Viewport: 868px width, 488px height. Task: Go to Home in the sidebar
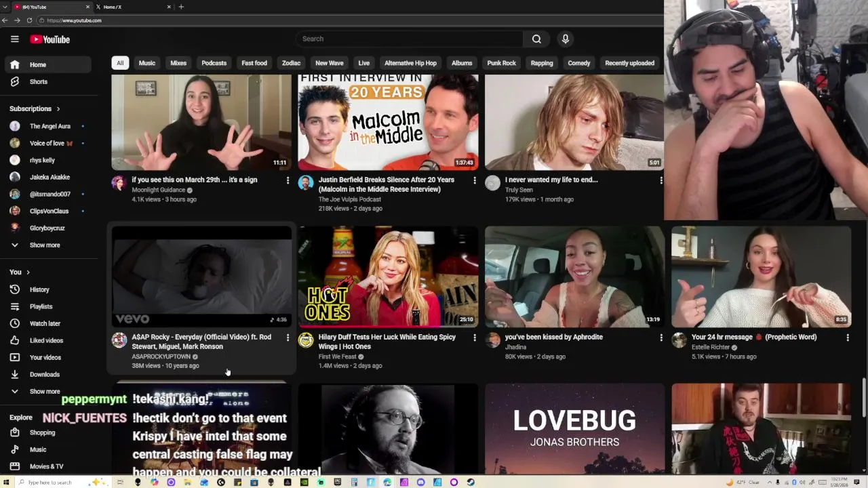pos(47,64)
